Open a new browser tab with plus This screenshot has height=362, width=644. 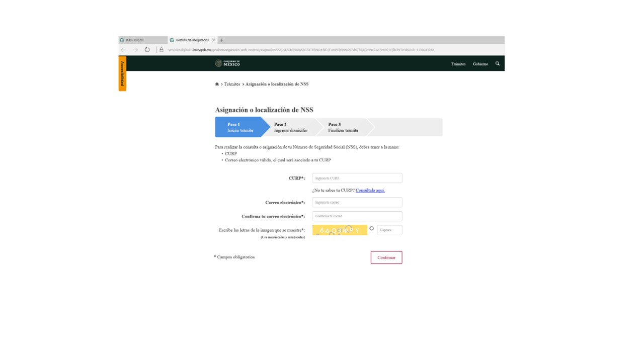point(222,40)
